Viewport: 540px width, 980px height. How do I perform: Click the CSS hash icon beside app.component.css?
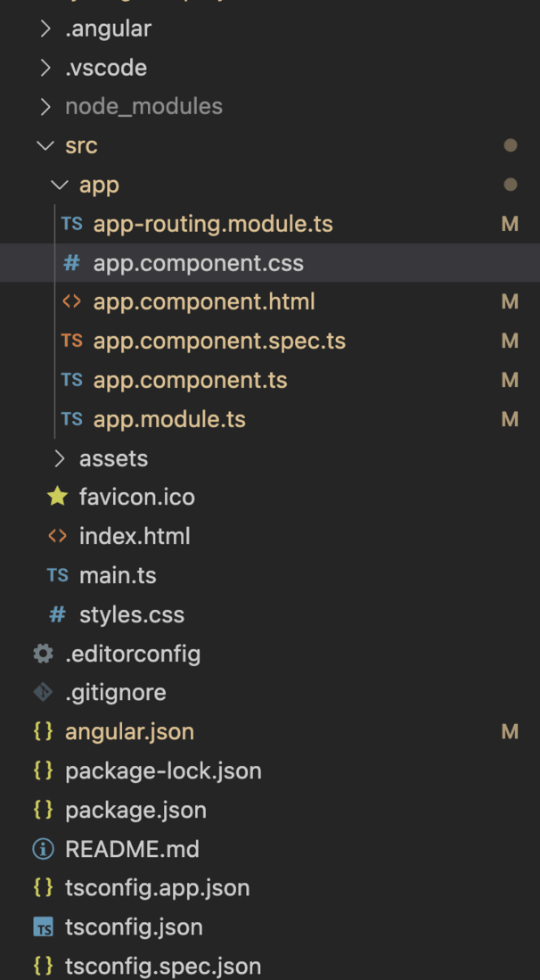pos(72,263)
